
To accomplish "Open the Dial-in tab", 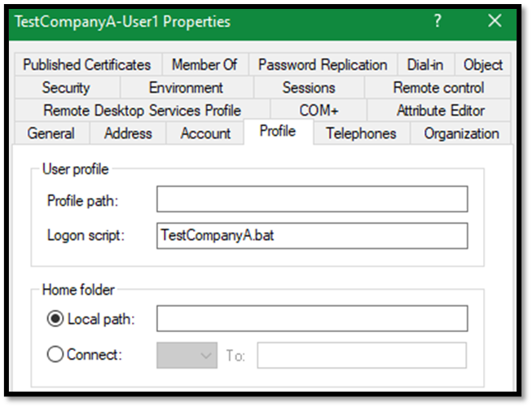I will 424,65.
